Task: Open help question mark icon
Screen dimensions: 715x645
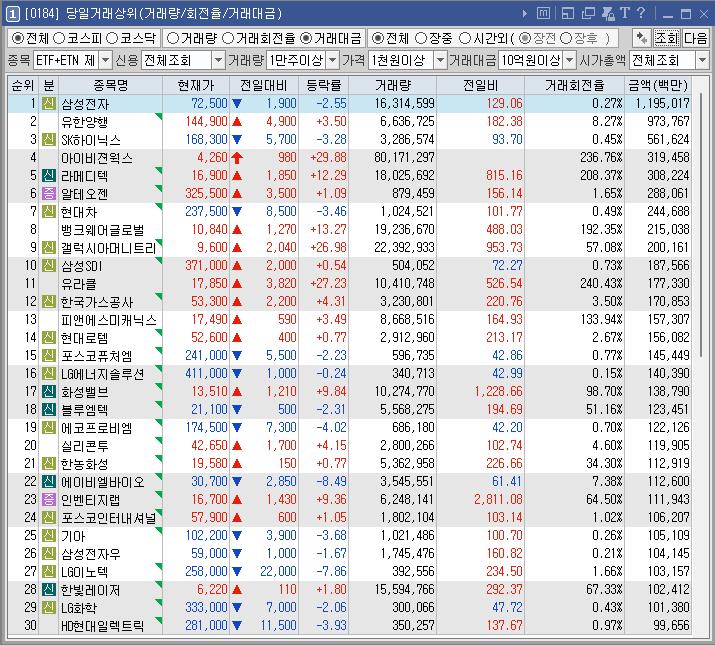Action: (x=641, y=13)
